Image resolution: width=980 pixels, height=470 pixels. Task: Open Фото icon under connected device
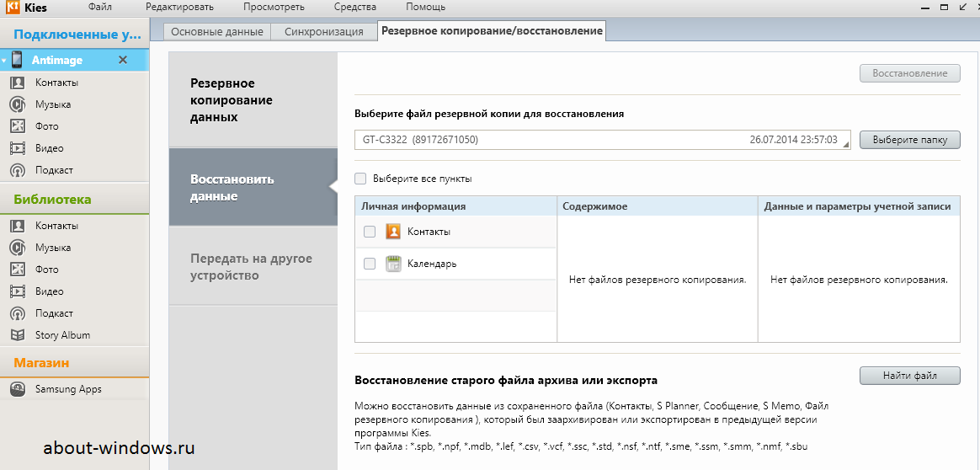(x=18, y=126)
